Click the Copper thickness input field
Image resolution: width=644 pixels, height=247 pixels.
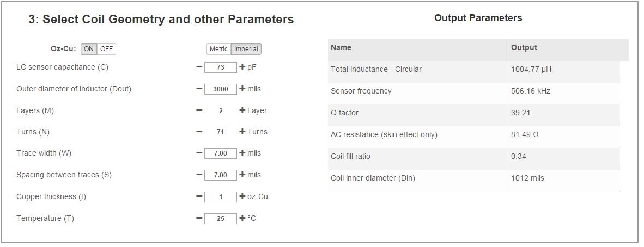click(x=221, y=197)
